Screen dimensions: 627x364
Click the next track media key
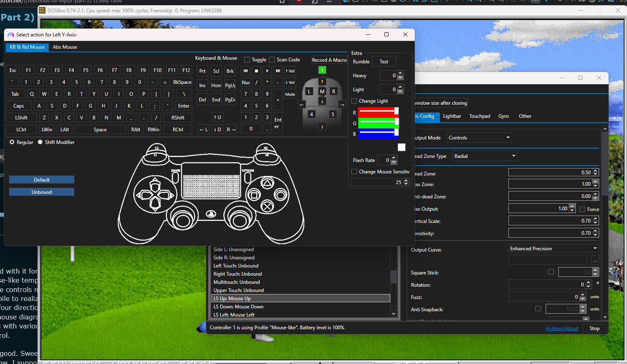coord(278,71)
